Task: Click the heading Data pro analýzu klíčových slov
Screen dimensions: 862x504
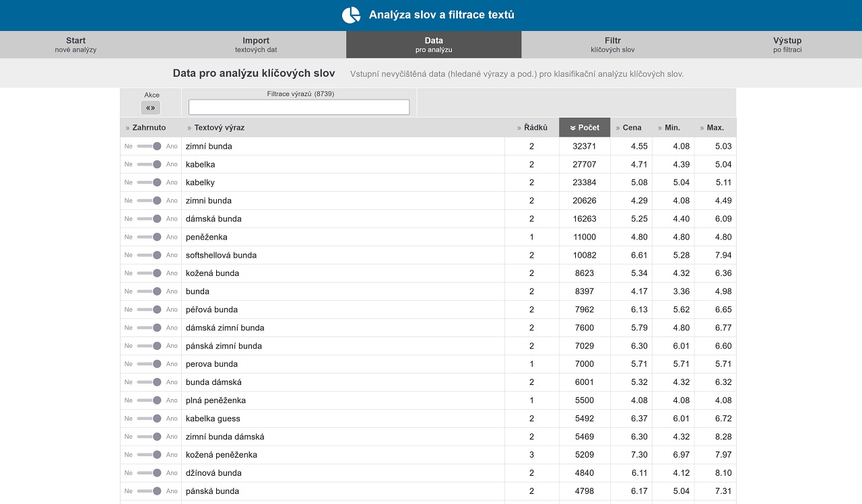Action: tap(254, 73)
